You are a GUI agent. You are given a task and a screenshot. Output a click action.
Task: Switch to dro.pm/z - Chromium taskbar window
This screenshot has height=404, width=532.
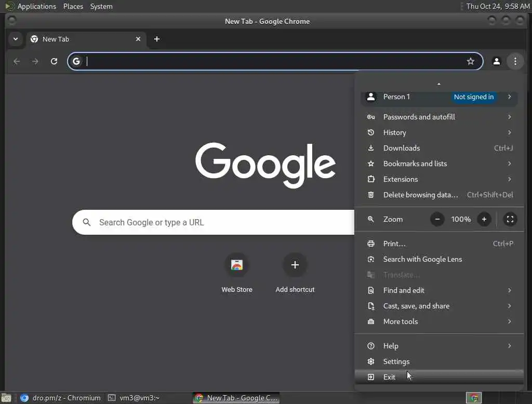tap(60, 398)
